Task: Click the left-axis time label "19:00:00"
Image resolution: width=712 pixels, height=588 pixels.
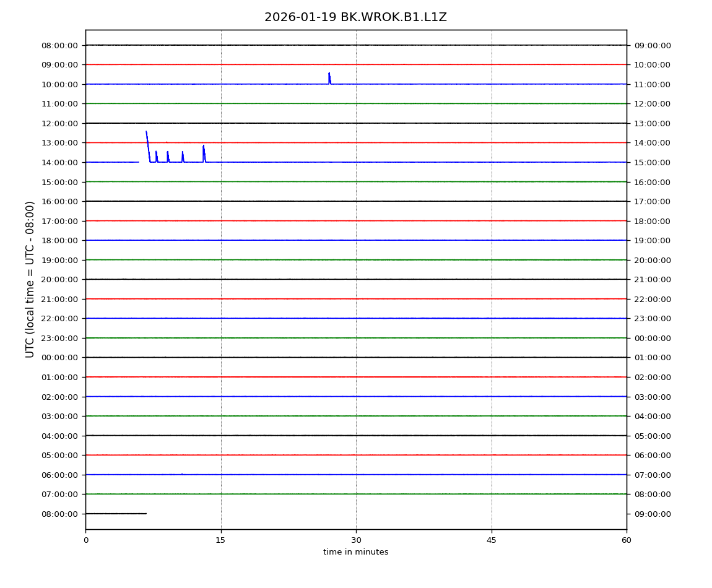Action: coord(60,260)
